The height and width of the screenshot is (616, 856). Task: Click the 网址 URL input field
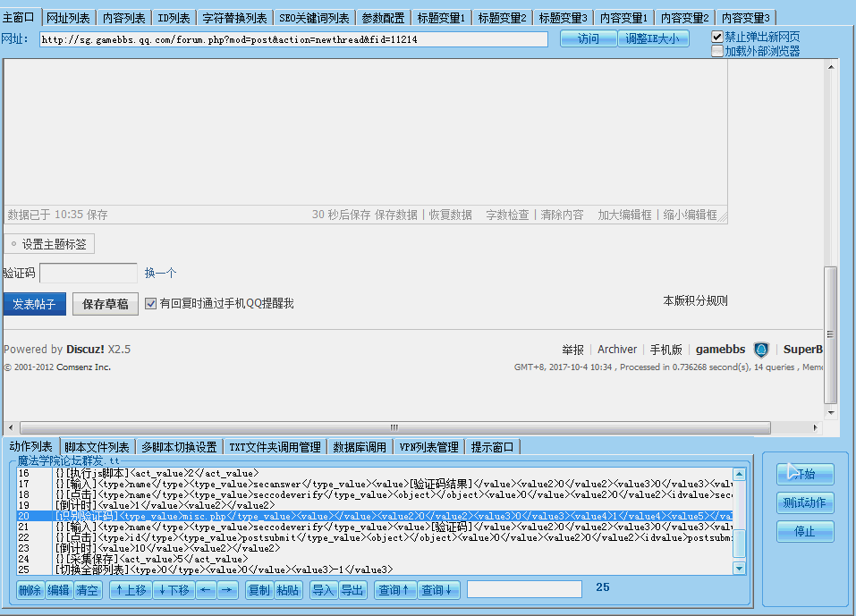click(x=293, y=39)
